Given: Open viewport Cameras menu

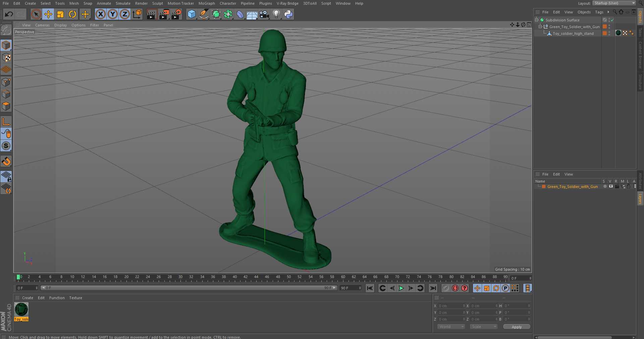Looking at the screenshot, I should click(x=42, y=25).
